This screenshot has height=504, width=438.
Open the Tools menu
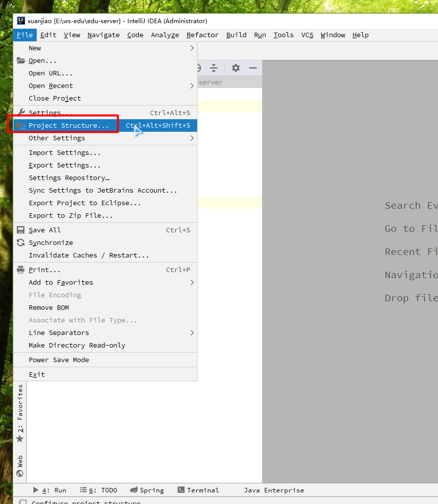click(x=284, y=35)
